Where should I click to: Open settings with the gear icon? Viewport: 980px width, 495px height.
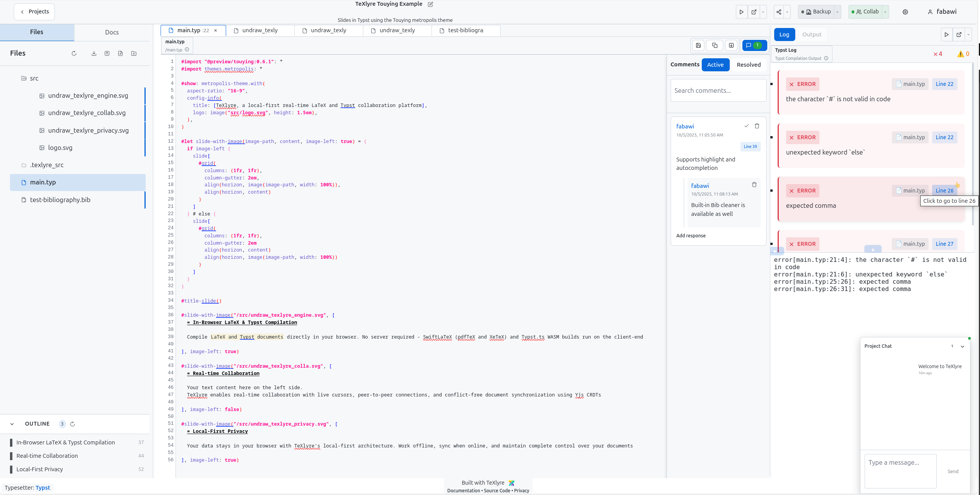[905, 12]
